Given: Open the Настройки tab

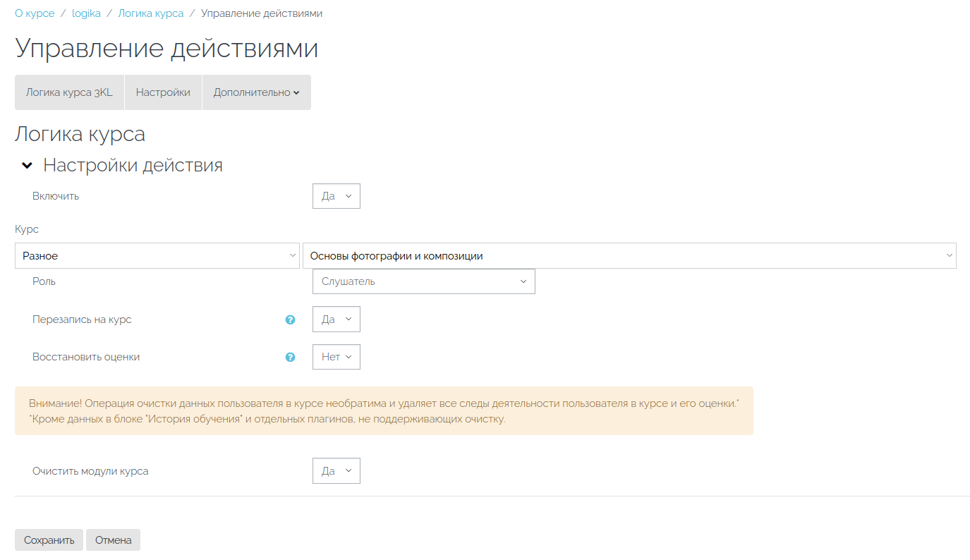Looking at the screenshot, I should click(163, 92).
